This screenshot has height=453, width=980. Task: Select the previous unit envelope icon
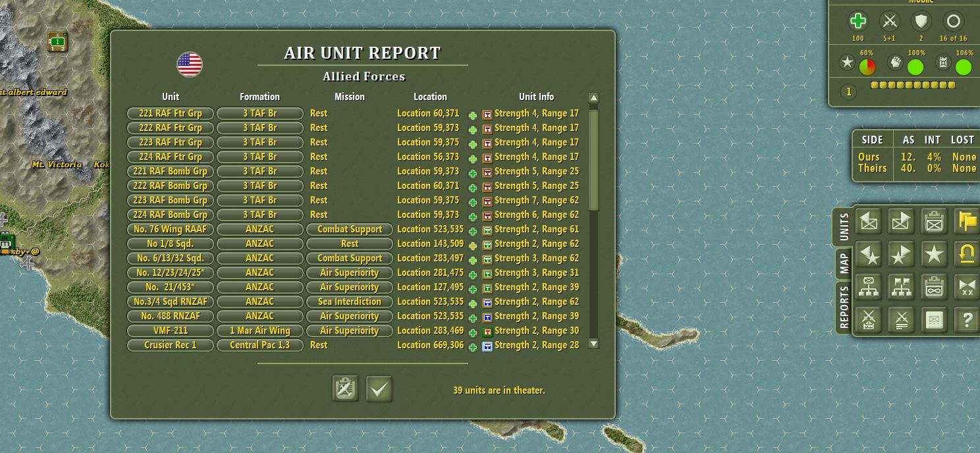tap(869, 222)
